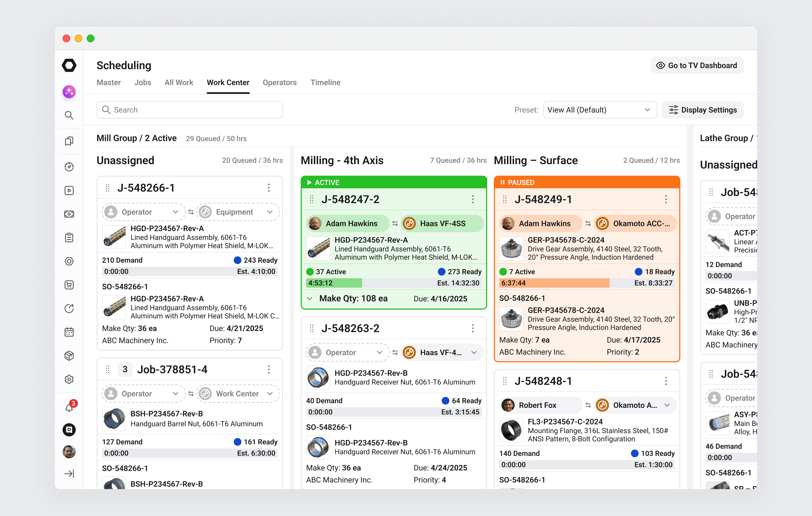
Task: Open the Operator dropdown on J-548266-1
Action: 143,212
